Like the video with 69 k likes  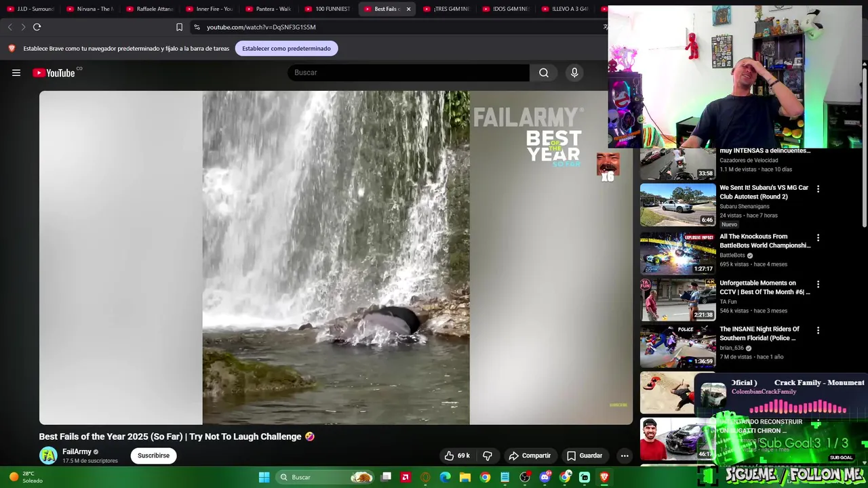pos(457,455)
